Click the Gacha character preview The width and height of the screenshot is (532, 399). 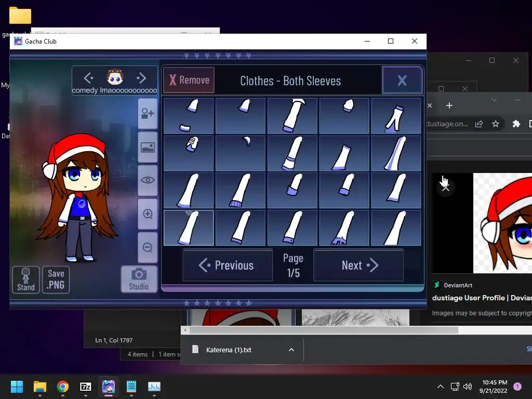[77, 198]
